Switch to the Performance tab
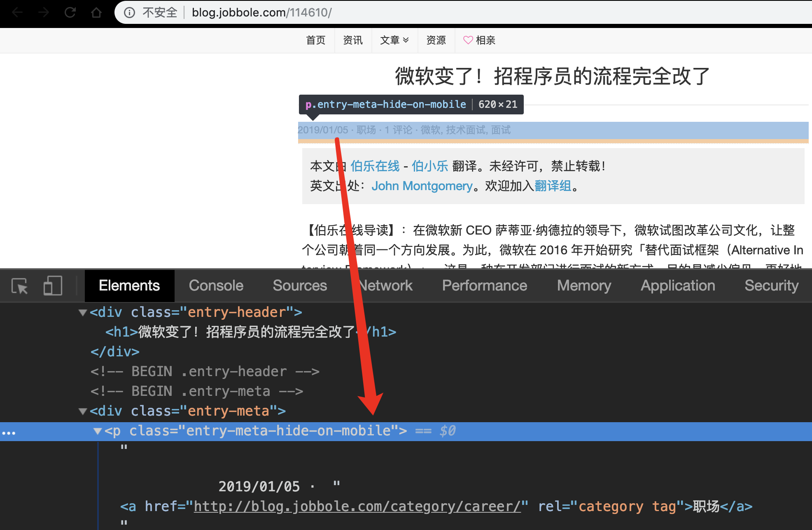 [x=485, y=286]
